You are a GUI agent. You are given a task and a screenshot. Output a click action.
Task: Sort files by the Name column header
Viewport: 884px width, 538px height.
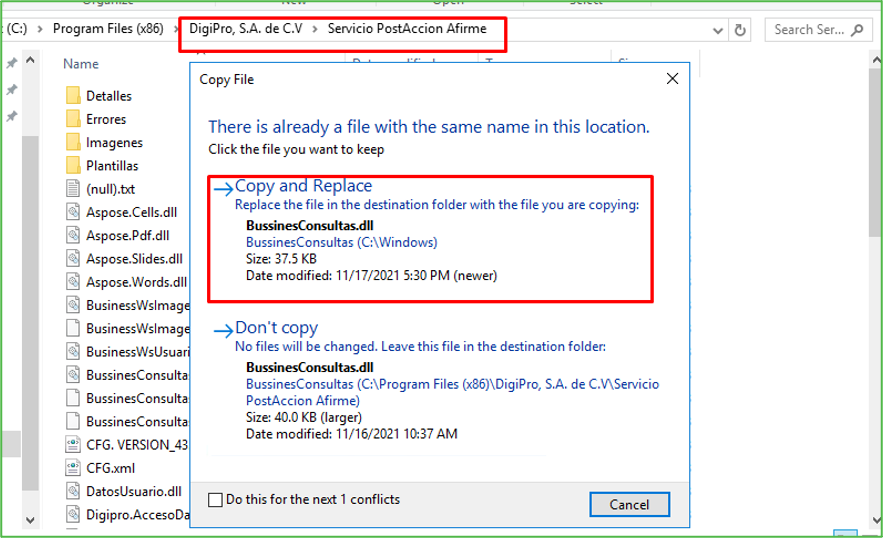coord(80,64)
